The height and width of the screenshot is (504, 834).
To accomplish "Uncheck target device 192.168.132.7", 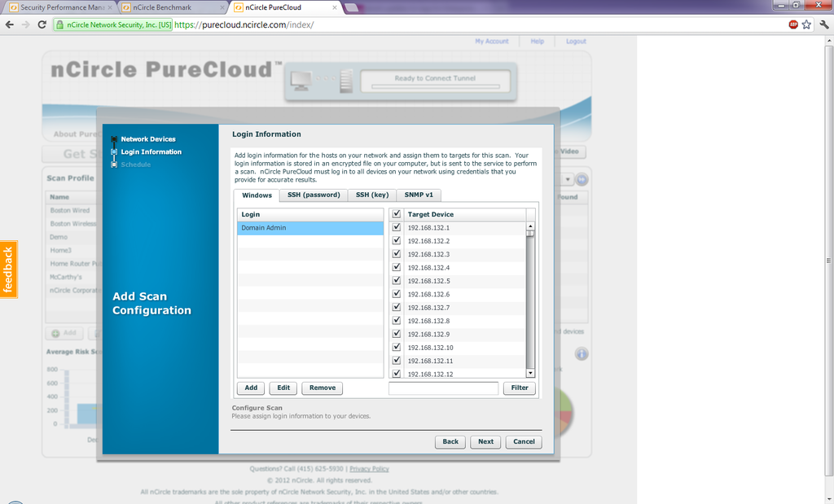I will click(x=395, y=307).
